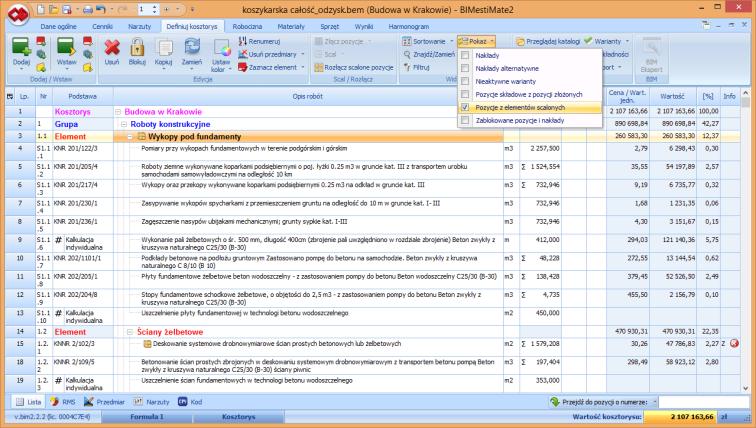This screenshot has height=428, width=756.
Task: Select the Narzuty view in the bottom bar
Action: pos(152,401)
